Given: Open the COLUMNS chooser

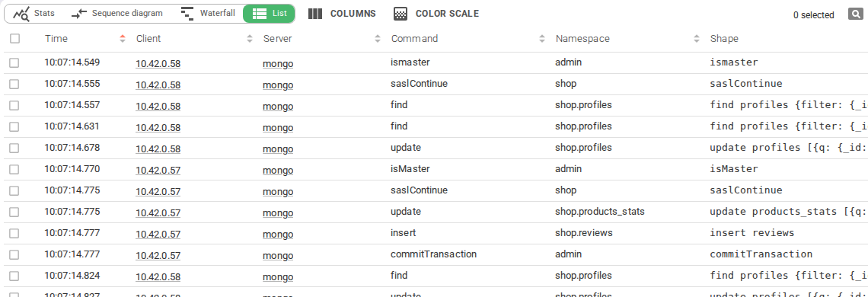Looking at the screenshot, I should [x=342, y=14].
